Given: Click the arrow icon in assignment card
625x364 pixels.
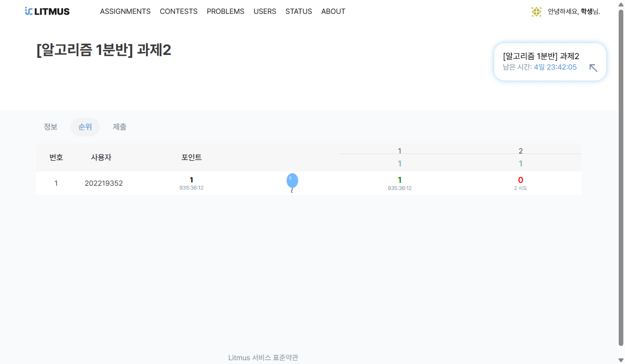Looking at the screenshot, I should click(x=593, y=68).
